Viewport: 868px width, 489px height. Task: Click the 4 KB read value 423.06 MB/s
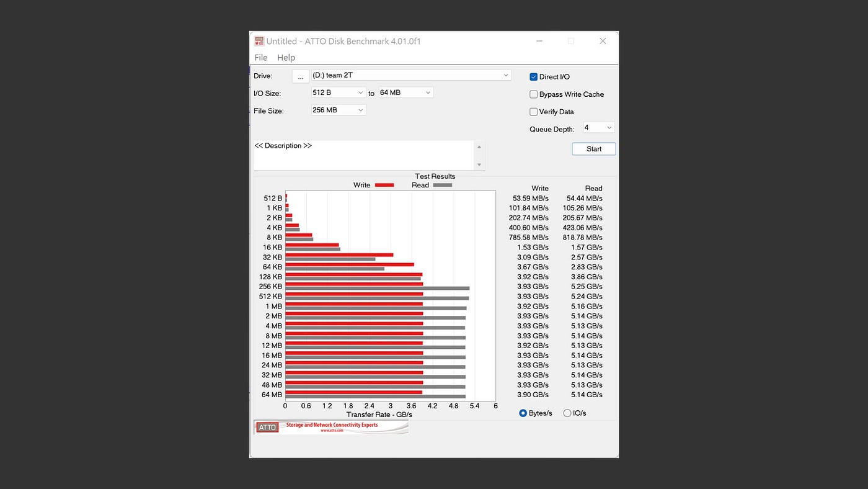coord(583,228)
